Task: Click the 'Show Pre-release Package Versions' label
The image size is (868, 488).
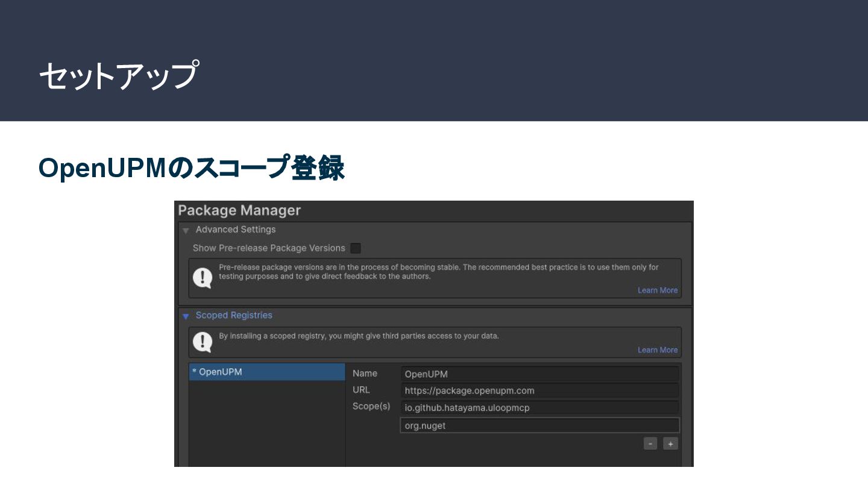Action: coord(269,248)
